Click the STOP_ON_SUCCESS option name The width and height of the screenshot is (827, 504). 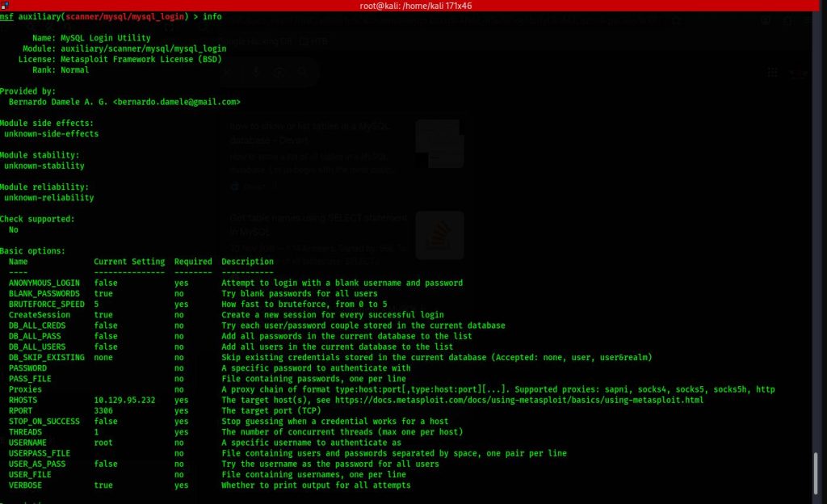pyautogui.click(x=44, y=422)
